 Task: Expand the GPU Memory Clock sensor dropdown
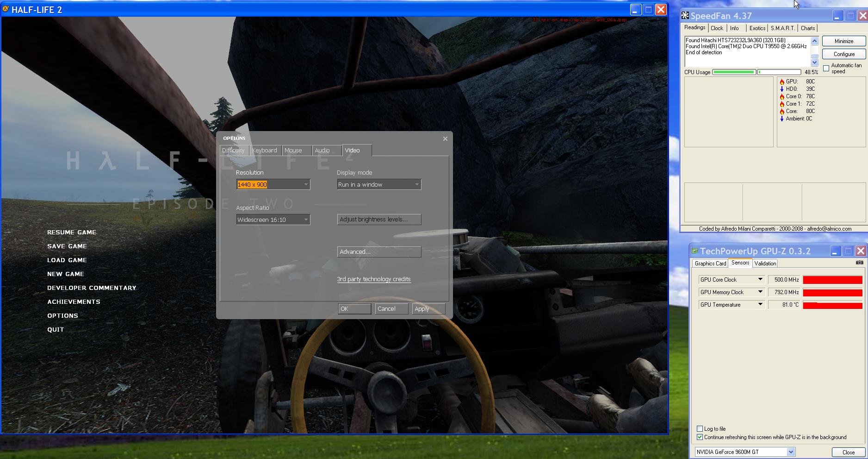coord(760,292)
